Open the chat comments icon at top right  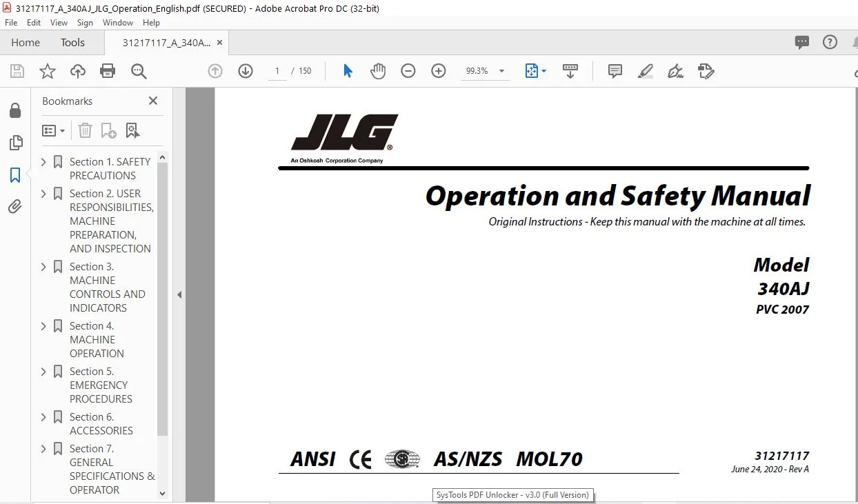click(x=802, y=42)
